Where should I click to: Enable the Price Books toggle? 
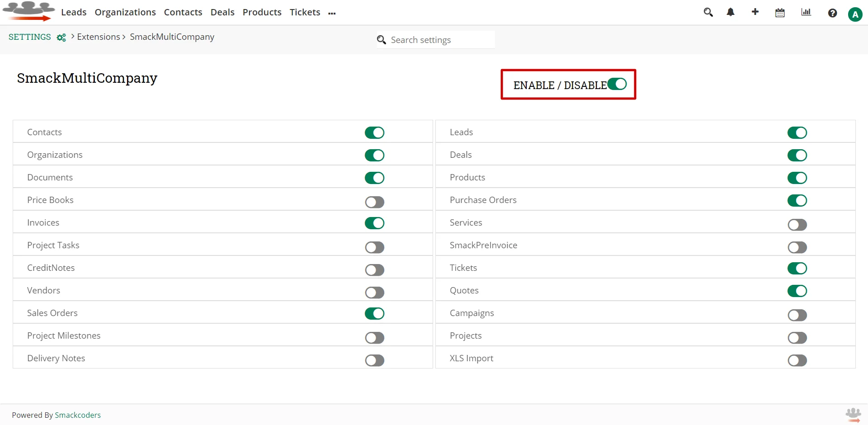(374, 202)
